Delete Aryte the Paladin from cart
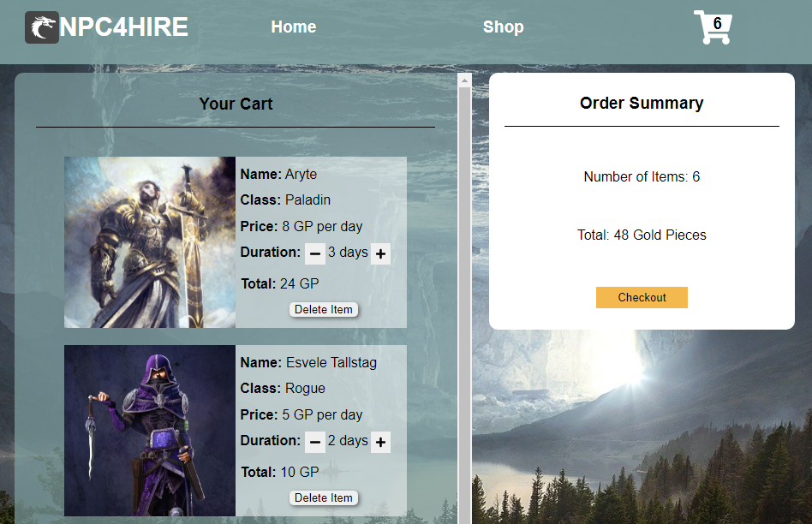Viewport: 812px width, 524px height. (x=323, y=309)
